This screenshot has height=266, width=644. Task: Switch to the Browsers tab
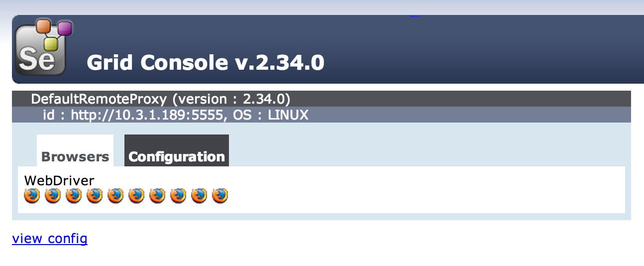point(75,156)
